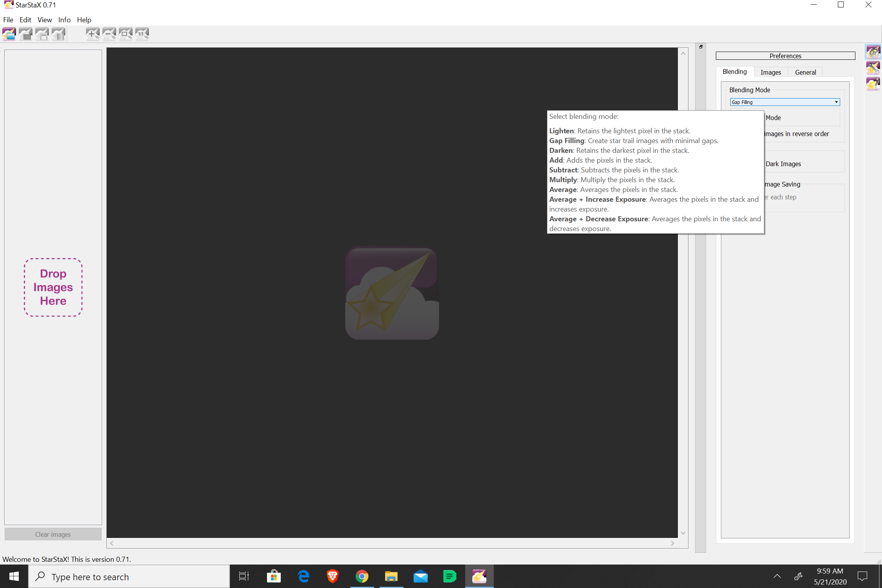Click the undock panel icon above the splitter

(x=701, y=47)
